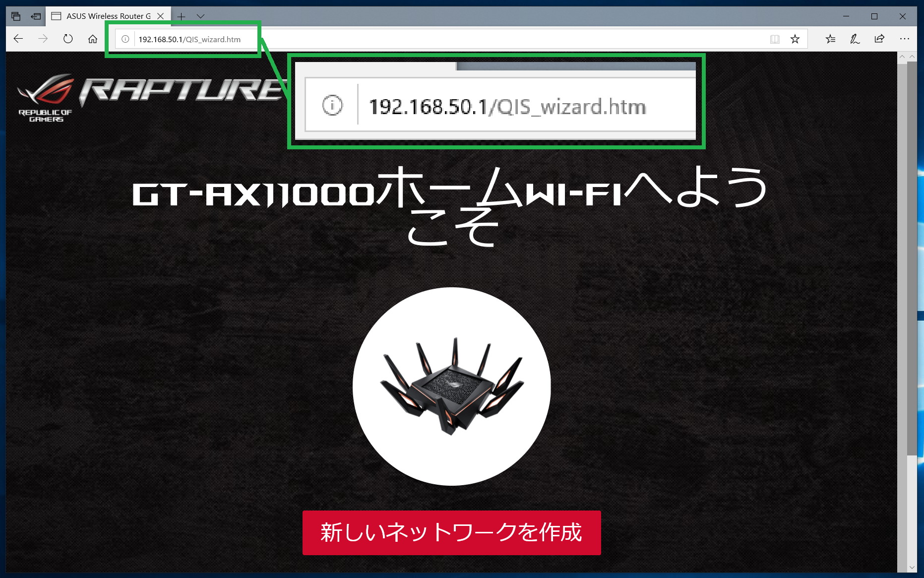Add page to favorites with star icon

(x=795, y=39)
